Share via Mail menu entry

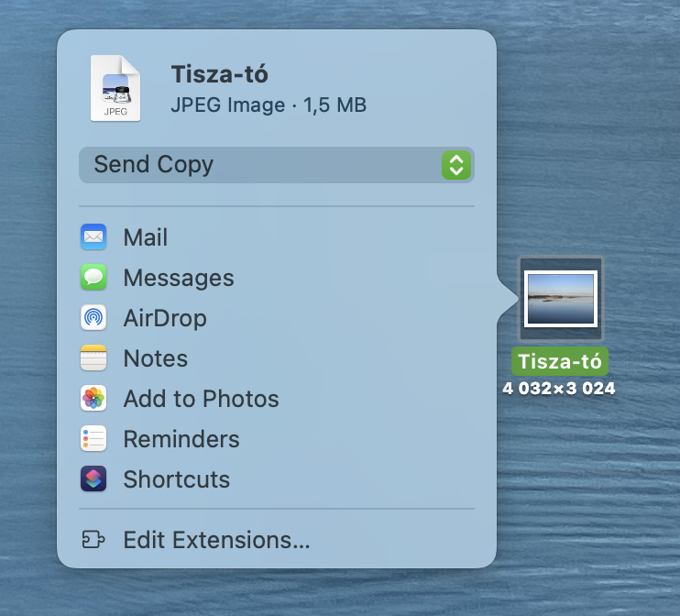click(277, 236)
